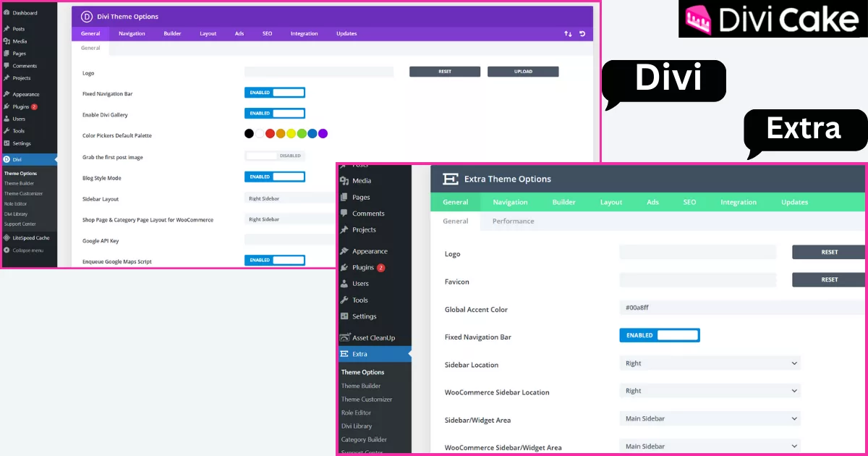This screenshot has height=456, width=868.
Task: Collapse menu in the Divi screenshot sidebar
Action: click(23, 250)
